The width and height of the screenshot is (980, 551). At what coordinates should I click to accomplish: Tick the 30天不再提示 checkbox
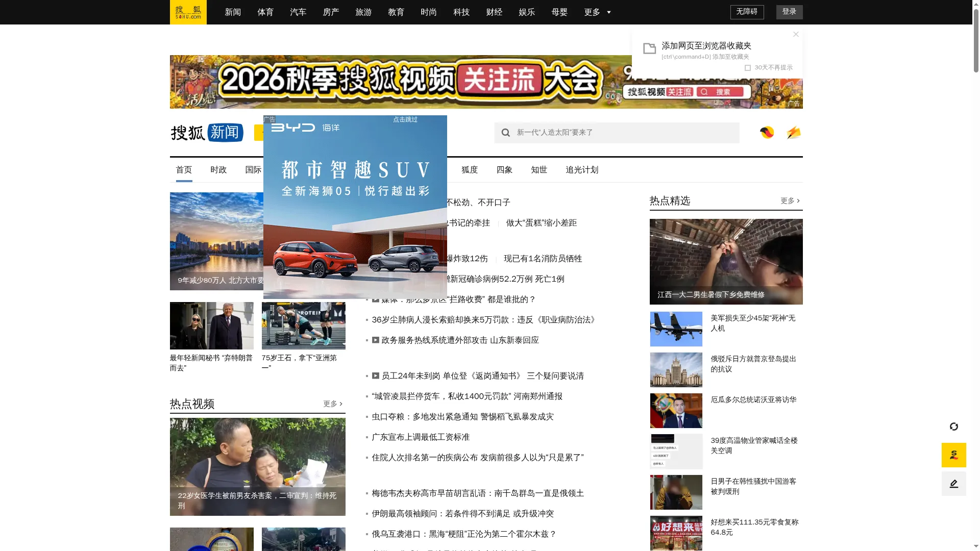point(748,67)
